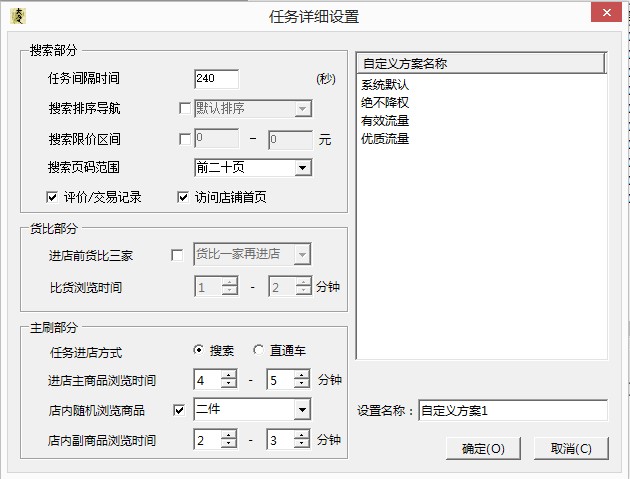Increase 进店主商品浏览时间 minimum value
The height and width of the screenshot is (479, 630).
point(228,375)
